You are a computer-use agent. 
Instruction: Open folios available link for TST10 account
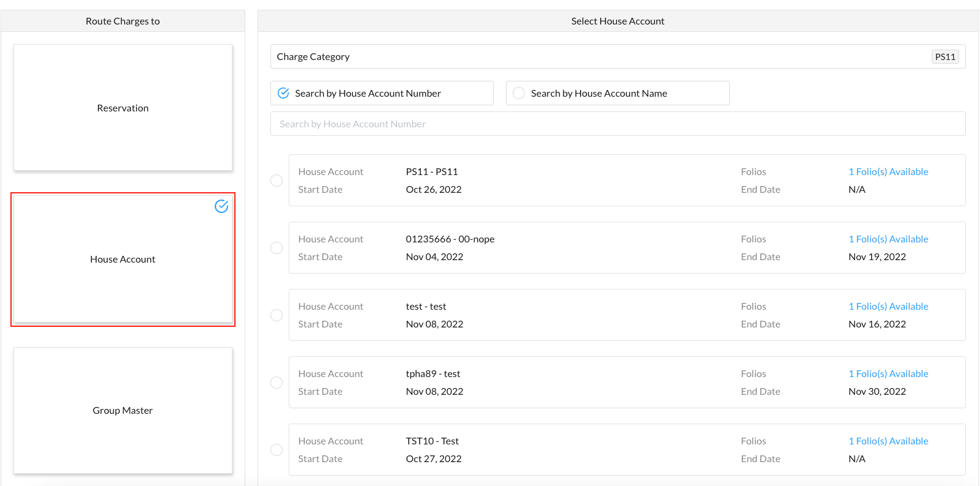point(888,441)
